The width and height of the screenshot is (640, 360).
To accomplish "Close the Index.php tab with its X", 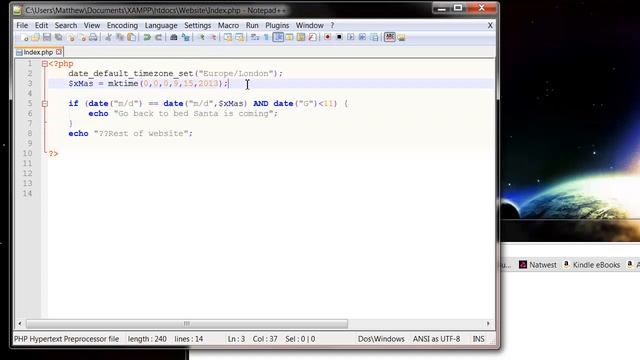I will click(59, 52).
